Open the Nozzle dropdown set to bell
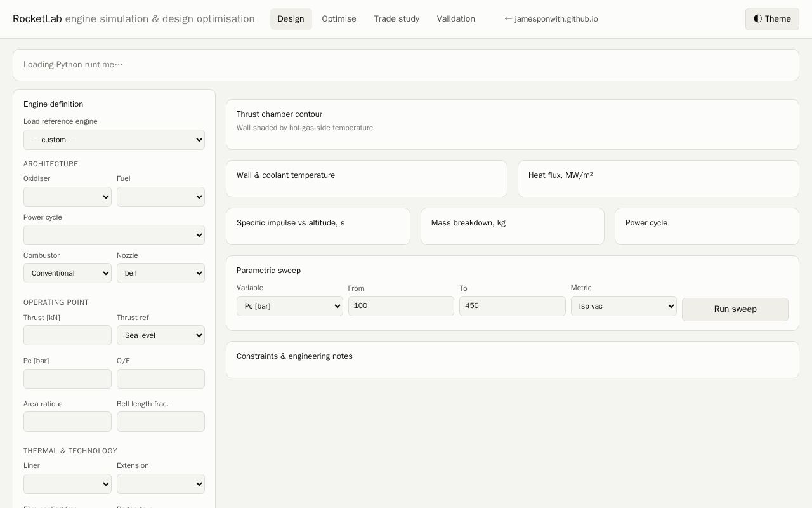This screenshot has width=812, height=508. (x=160, y=273)
